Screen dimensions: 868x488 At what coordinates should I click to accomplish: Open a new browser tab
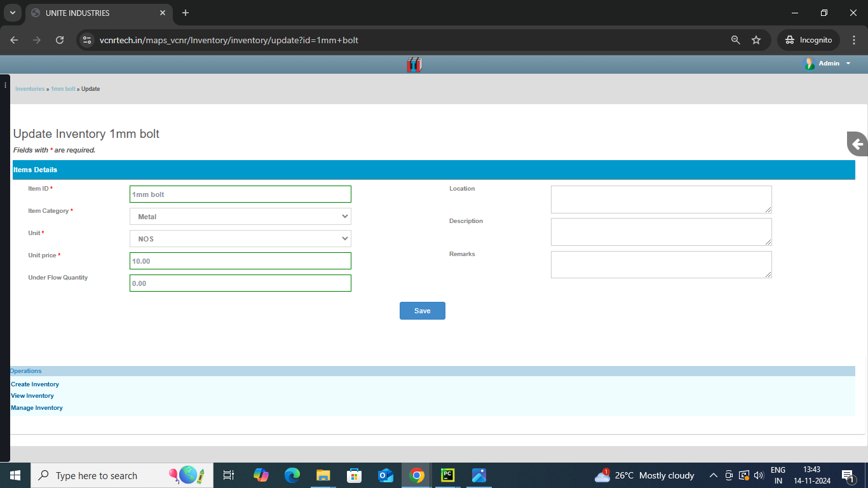point(186,13)
